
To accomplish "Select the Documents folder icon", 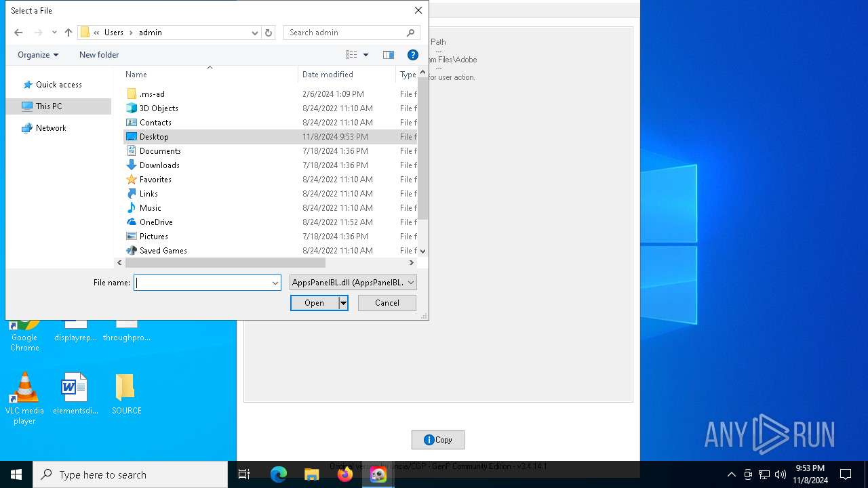I will coord(132,151).
